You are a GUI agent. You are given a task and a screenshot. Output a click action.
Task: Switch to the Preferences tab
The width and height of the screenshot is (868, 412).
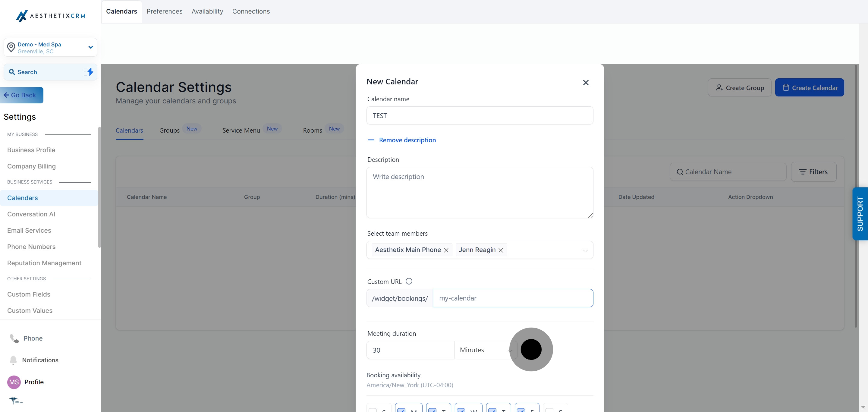(x=165, y=11)
